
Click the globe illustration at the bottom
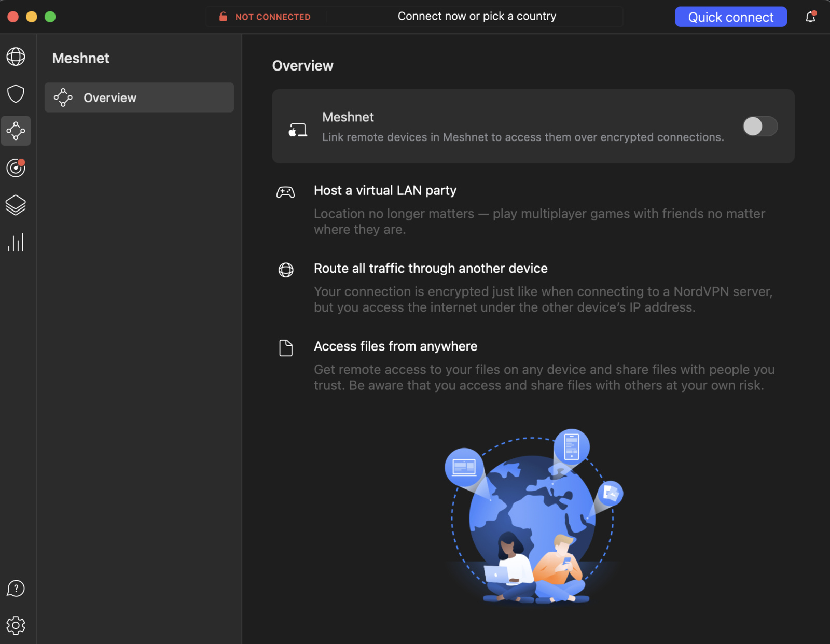click(x=533, y=513)
